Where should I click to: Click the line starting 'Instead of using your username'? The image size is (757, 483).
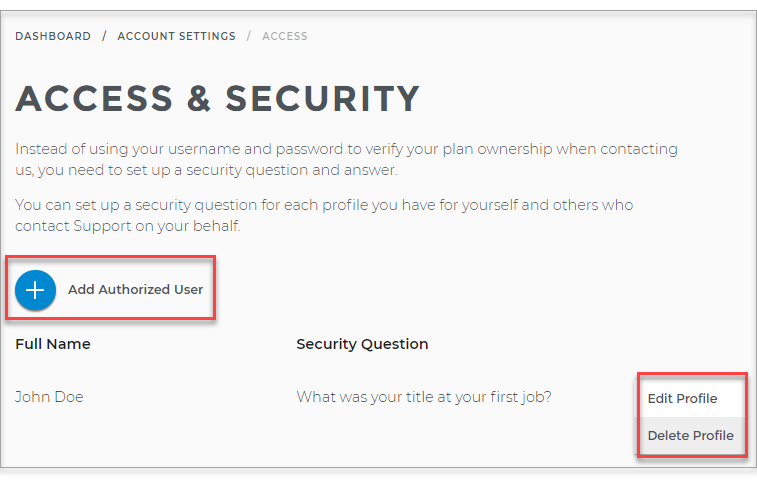click(346, 149)
